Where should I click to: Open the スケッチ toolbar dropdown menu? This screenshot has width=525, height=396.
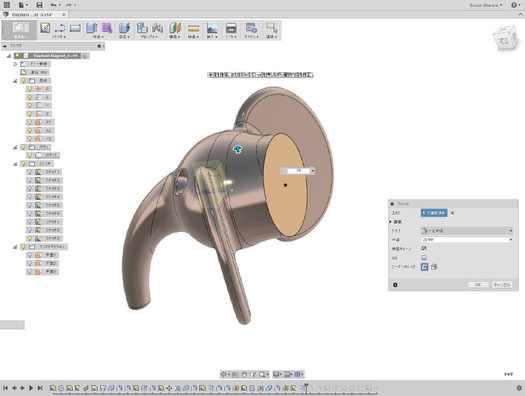point(59,36)
